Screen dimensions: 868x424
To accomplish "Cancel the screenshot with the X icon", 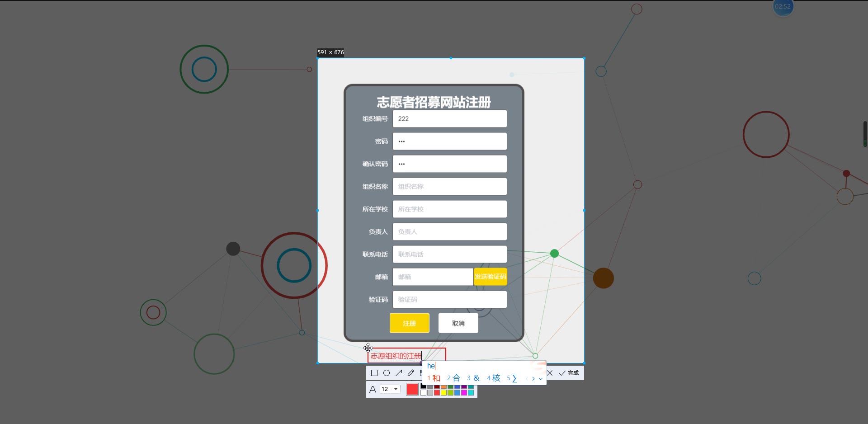I will click(550, 373).
